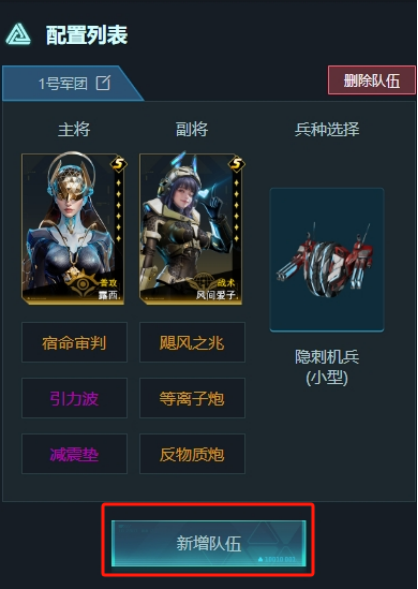Viewport: 418px width, 589px height.
Task: Click the eye emblem on 露西 card
Action: 80,284
